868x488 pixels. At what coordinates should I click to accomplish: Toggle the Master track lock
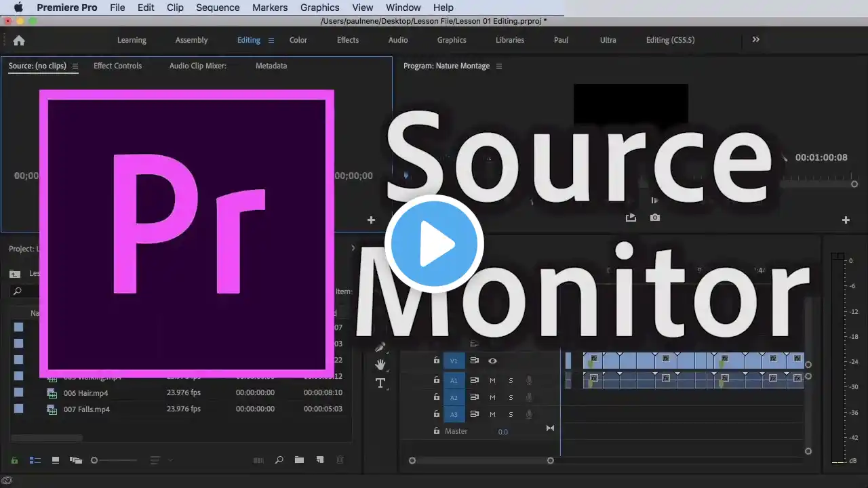(x=437, y=430)
